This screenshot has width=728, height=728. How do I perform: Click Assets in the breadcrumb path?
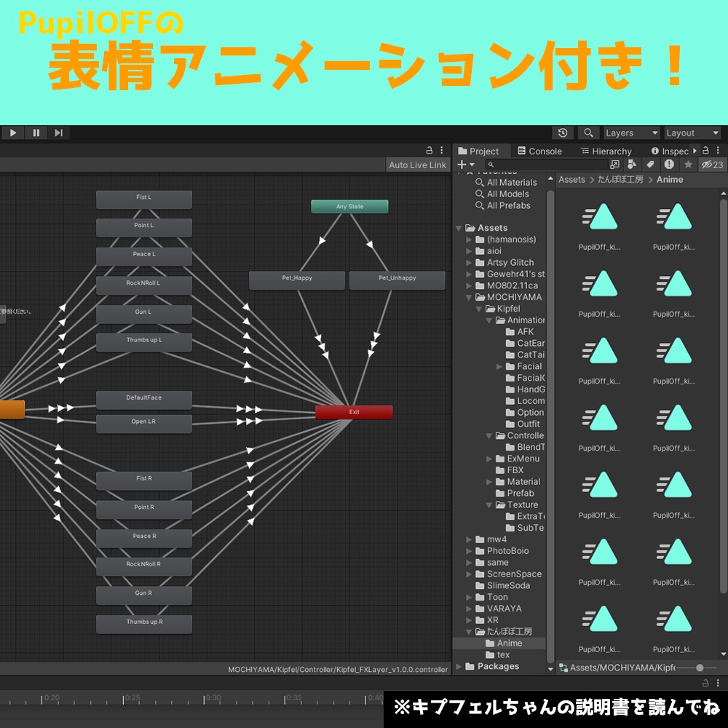[571, 179]
